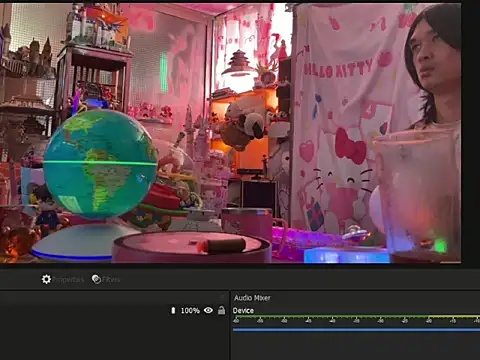480x360 pixels.
Task: Select the globe in the preview
Action: tap(100, 164)
